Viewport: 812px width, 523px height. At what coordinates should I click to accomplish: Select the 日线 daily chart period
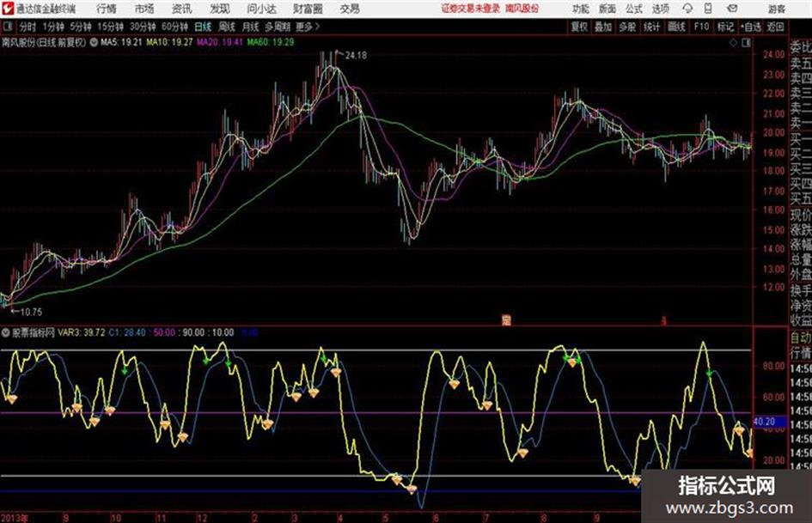pos(203,27)
